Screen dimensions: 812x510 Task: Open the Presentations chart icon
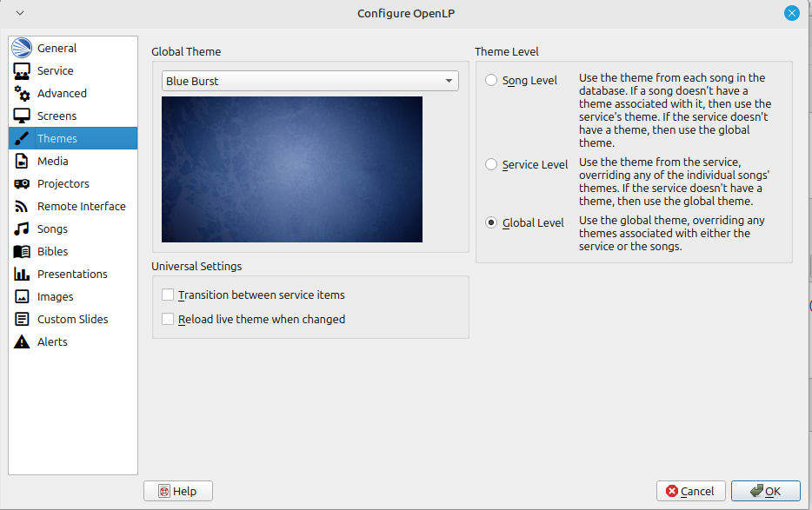click(x=22, y=275)
